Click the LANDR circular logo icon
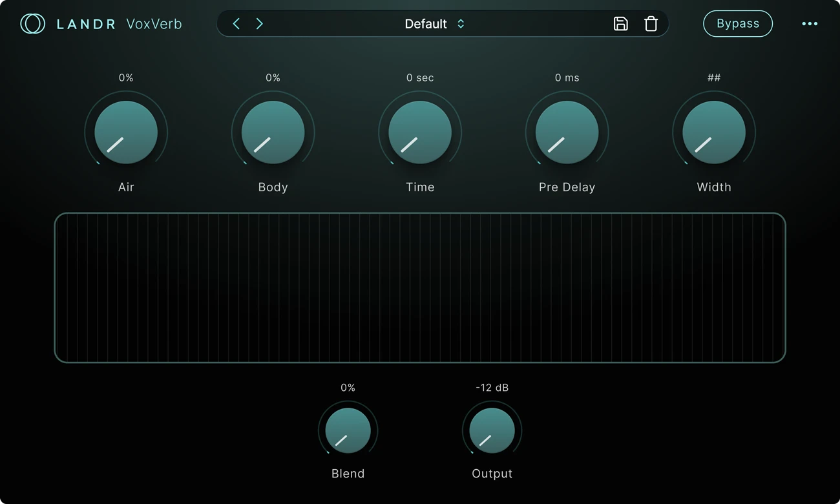This screenshot has height=504, width=840. click(32, 24)
